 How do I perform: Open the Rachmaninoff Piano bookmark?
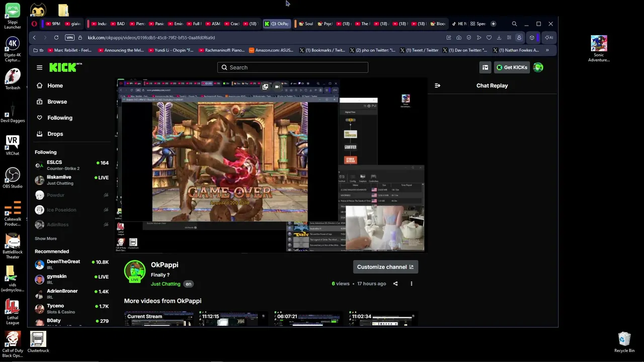pos(221,50)
